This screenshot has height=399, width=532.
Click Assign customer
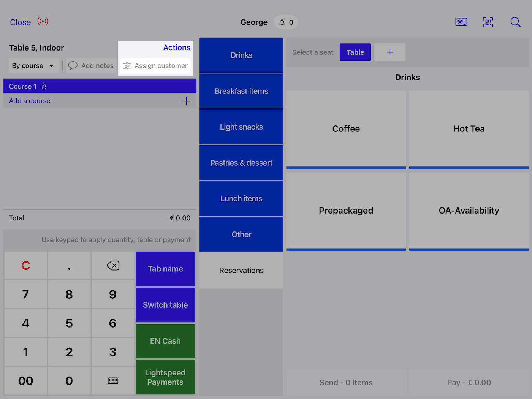(155, 66)
